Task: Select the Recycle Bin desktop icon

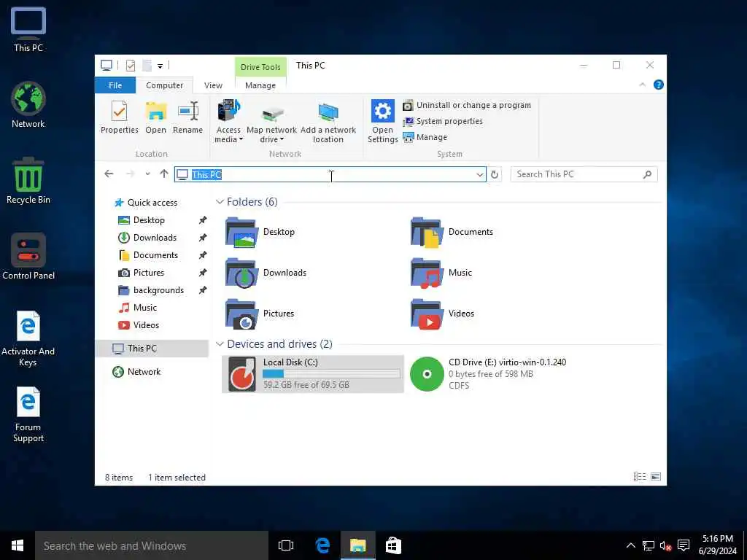Action: point(28,181)
